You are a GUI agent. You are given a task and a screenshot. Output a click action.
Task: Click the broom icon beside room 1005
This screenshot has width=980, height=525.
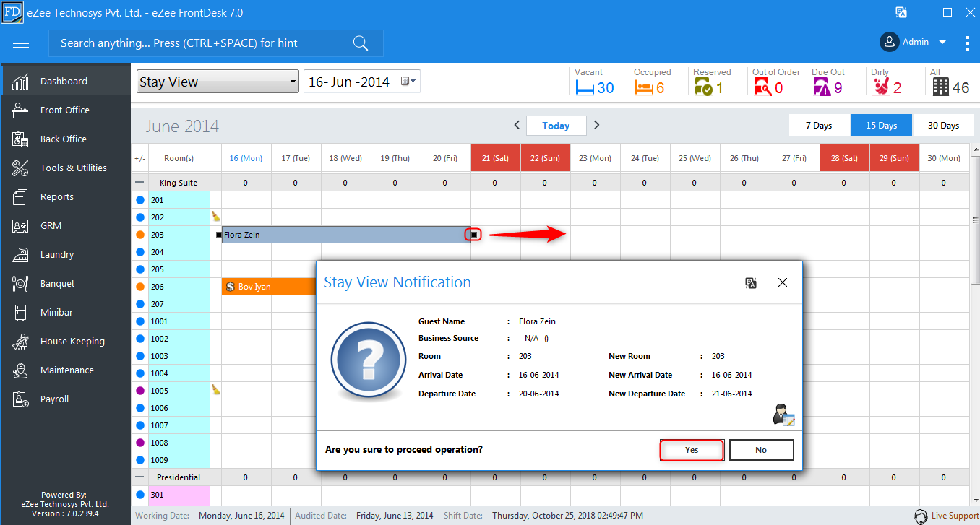click(x=215, y=389)
